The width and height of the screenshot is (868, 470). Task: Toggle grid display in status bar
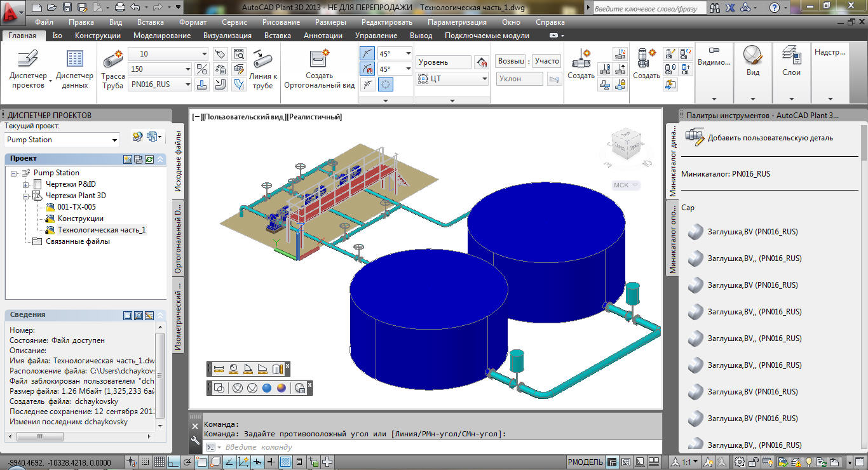click(160, 462)
